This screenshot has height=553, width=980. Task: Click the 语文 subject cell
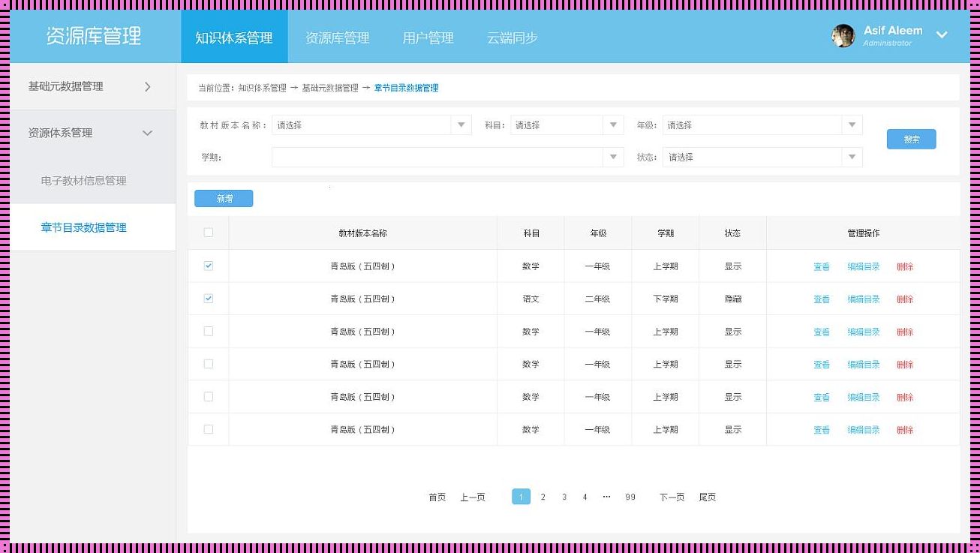tap(531, 299)
